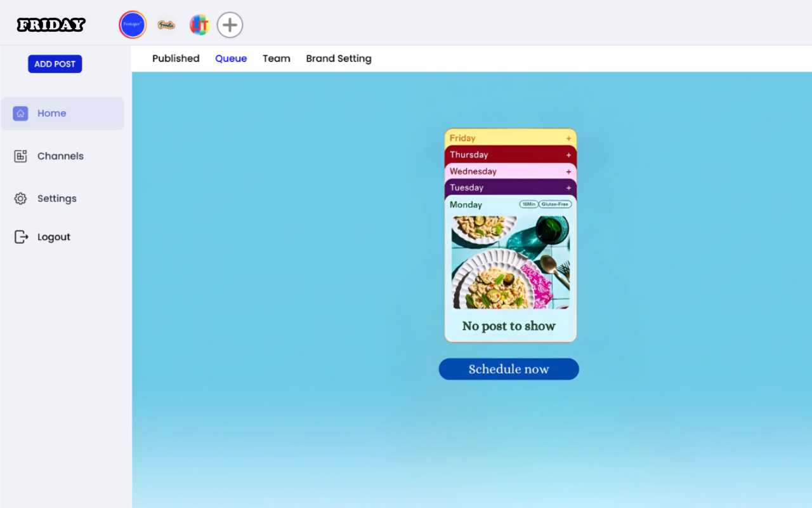Go to Home in the sidebar

click(62, 114)
